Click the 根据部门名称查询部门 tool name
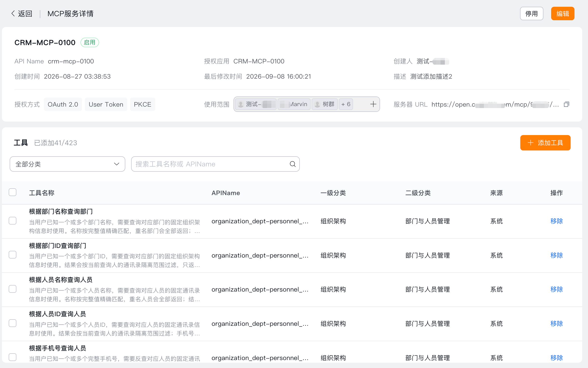 (61, 211)
